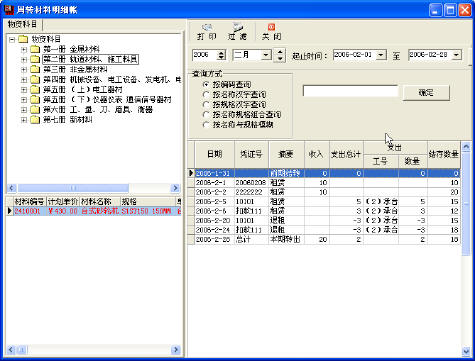
Task: Click the 收入 column header
Action: (317, 154)
